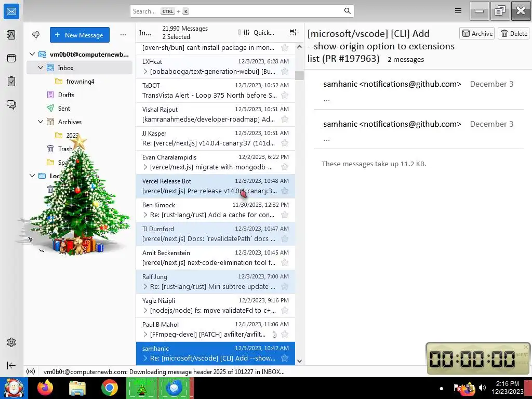
Task: Open the Tasks space
Action: [11, 82]
